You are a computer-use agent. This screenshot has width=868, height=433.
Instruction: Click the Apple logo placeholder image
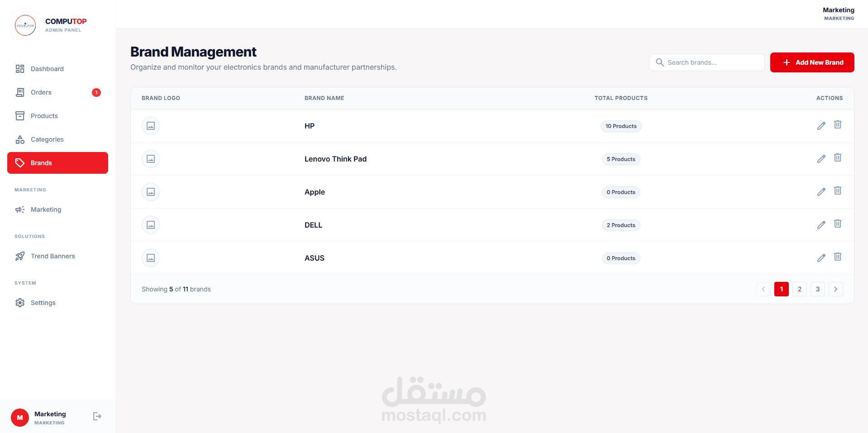coord(151,192)
